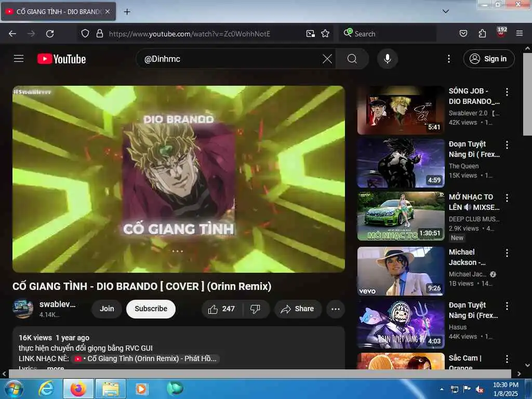Viewport: 532px width, 399px height.
Task: Show hidden tray icons arrow
Action: coord(442,389)
